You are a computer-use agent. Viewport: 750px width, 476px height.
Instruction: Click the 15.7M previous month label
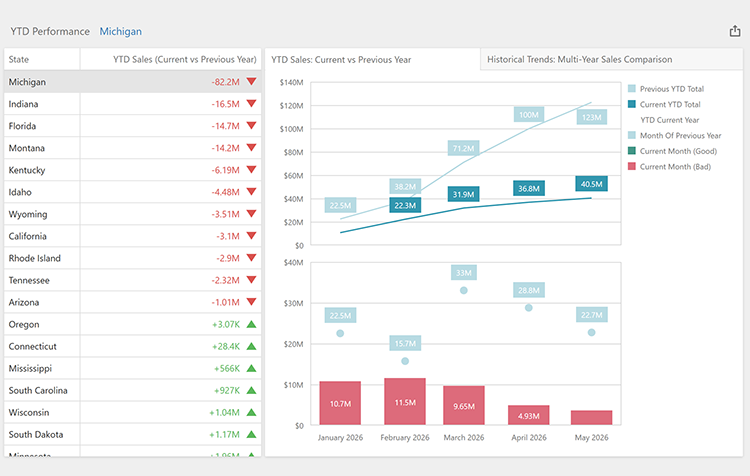coord(405,343)
